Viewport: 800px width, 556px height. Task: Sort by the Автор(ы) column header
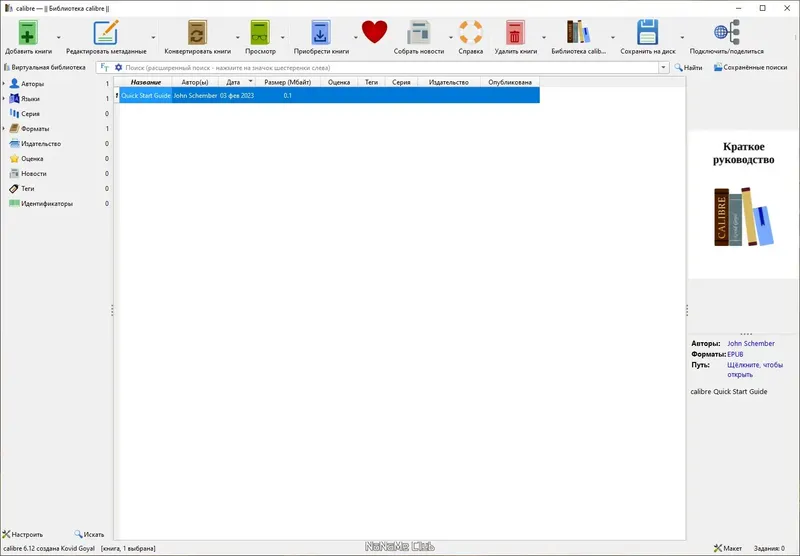click(195, 82)
